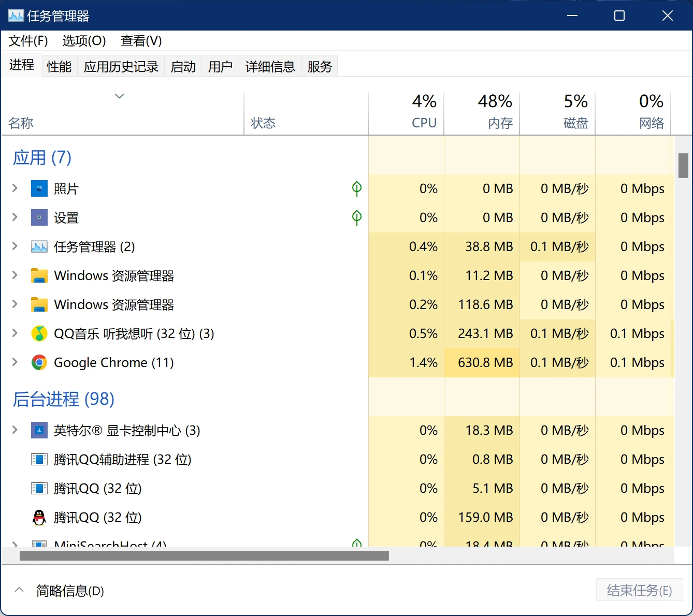Expand 英特尔 显卡控制中心 (3) group
Image resolution: width=693 pixels, height=616 pixels.
[15, 430]
